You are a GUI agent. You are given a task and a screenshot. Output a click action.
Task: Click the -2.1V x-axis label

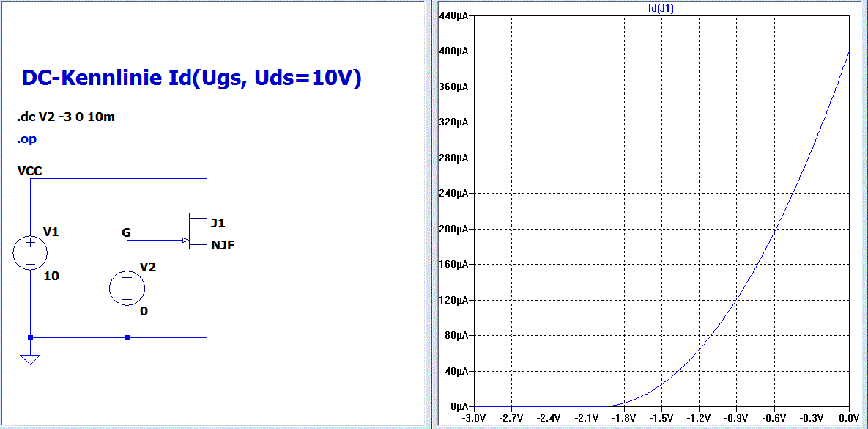click(x=586, y=417)
